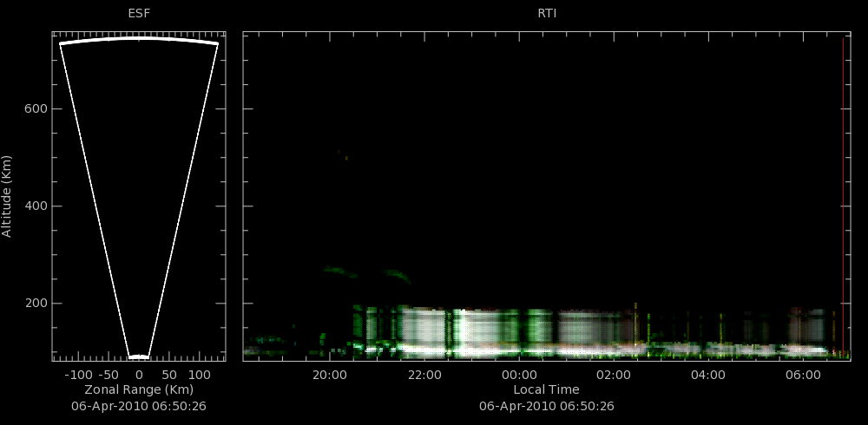Click the 04:00 local time tick label
This screenshot has height=425, width=868.
708,375
